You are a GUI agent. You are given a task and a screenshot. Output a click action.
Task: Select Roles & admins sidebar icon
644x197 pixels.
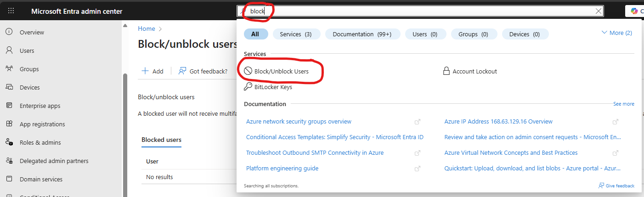click(x=9, y=142)
